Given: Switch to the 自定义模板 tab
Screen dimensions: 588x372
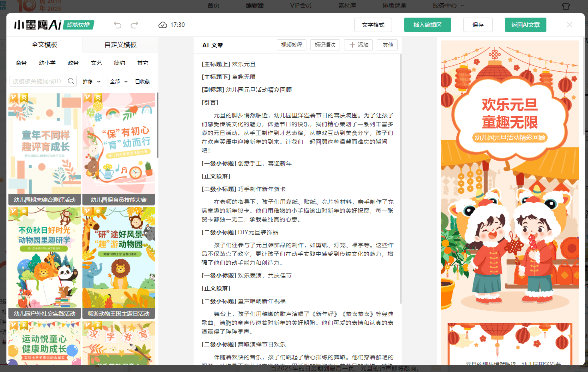Looking at the screenshot, I should [120, 44].
